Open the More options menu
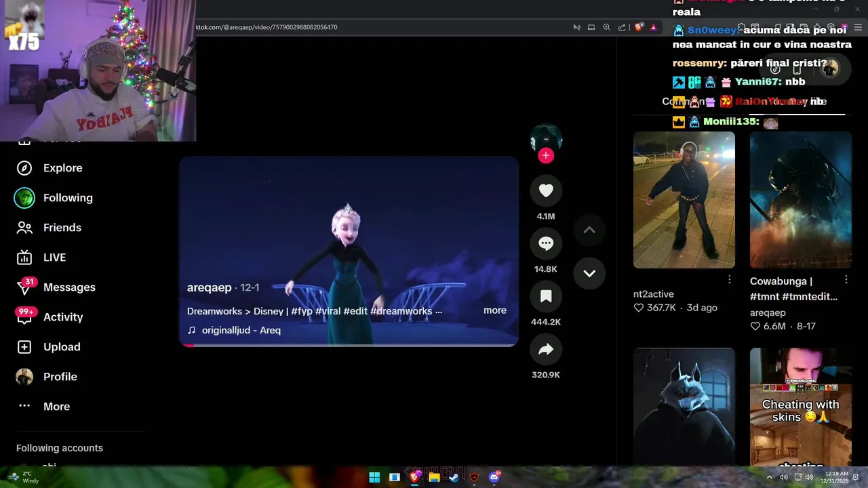The image size is (868, 488). pyautogui.click(x=43, y=407)
